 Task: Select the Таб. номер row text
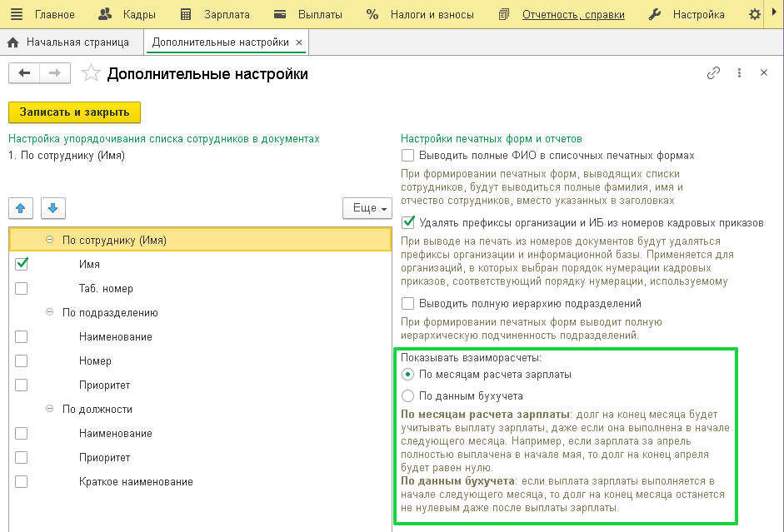(x=106, y=288)
